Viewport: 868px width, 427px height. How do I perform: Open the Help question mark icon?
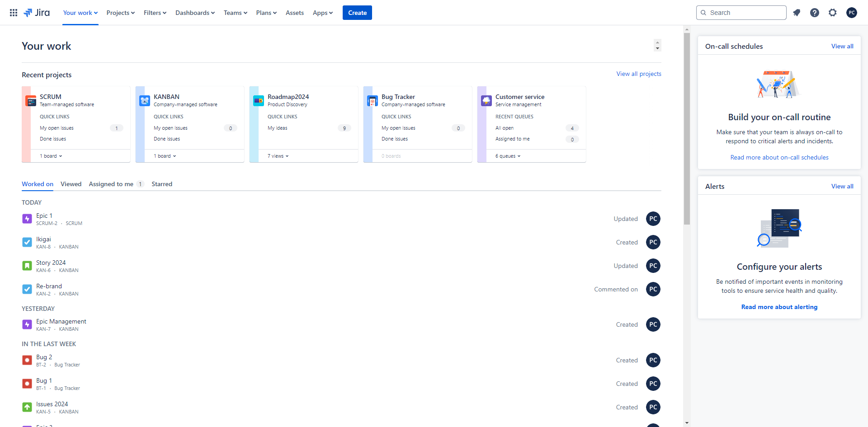pyautogui.click(x=815, y=13)
